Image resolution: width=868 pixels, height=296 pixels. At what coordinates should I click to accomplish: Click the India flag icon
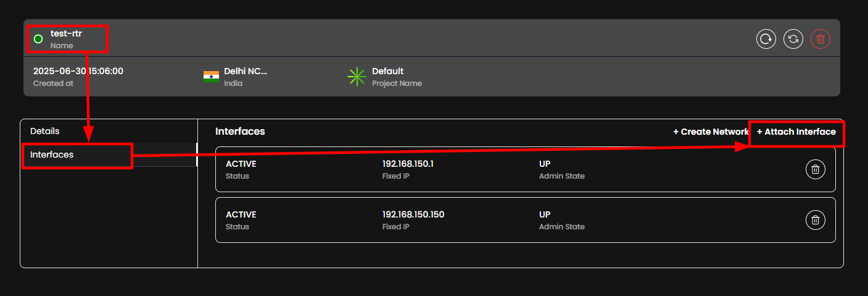pos(211,77)
